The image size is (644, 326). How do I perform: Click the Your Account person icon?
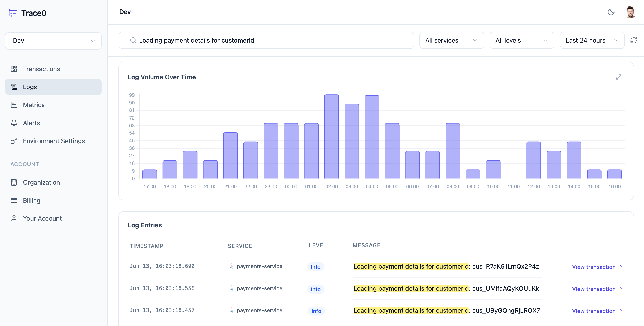pyautogui.click(x=14, y=218)
